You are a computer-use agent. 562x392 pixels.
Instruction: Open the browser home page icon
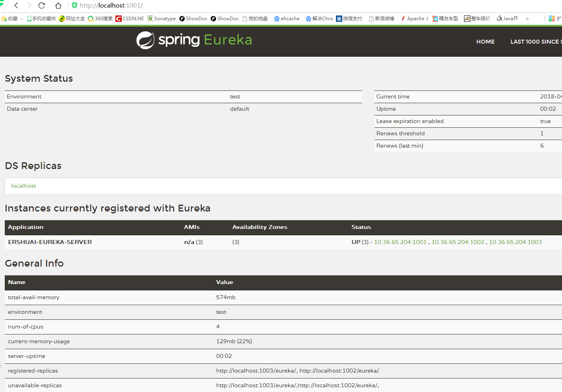coord(58,6)
